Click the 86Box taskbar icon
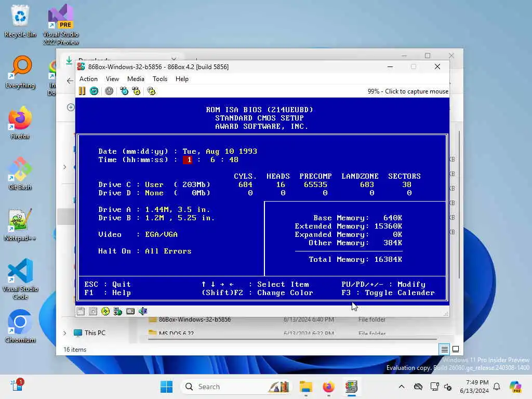This screenshot has height=399, width=532. [x=352, y=387]
